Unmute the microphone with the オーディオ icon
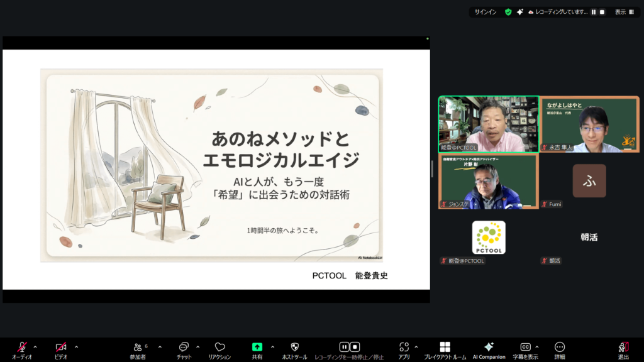 pos(22,347)
